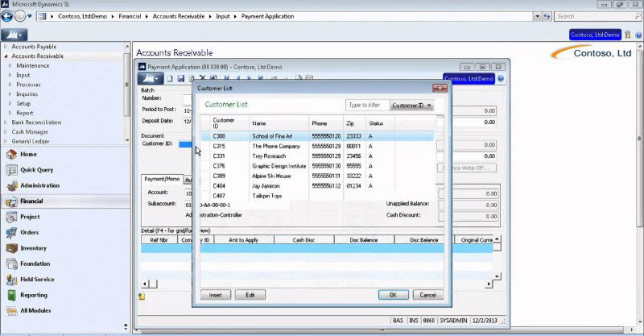Click the Edit button in Customer List
This screenshot has width=644, height=336.
coord(250,295)
